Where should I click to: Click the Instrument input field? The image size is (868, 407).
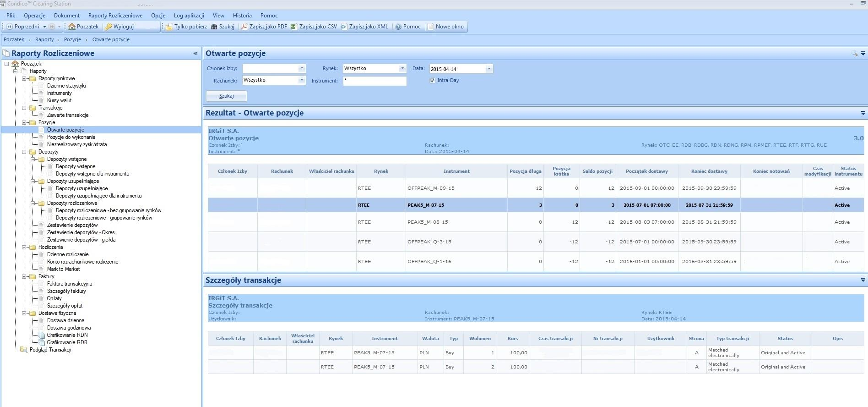click(x=374, y=81)
